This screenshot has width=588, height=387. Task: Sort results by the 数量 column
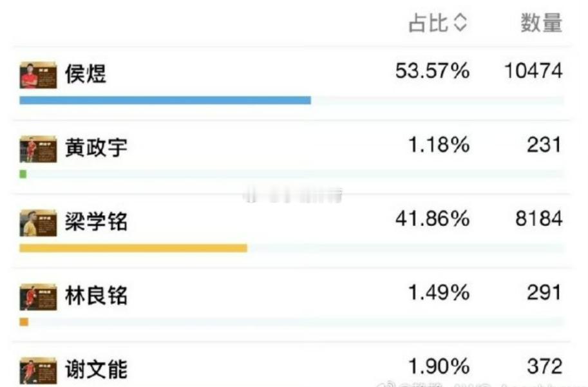[x=540, y=23]
